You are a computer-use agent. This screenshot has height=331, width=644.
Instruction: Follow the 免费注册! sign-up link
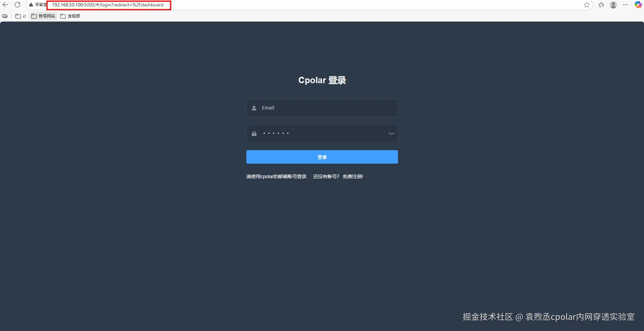(x=353, y=176)
